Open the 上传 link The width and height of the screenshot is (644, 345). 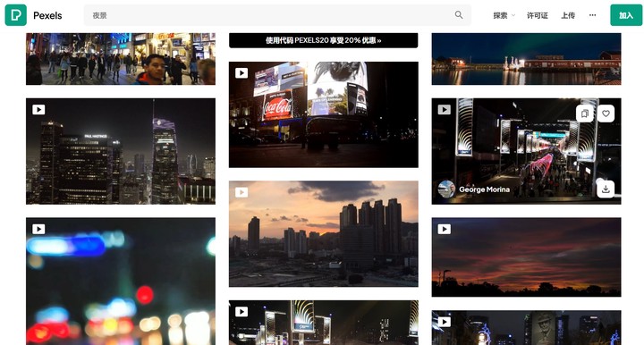coord(568,15)
